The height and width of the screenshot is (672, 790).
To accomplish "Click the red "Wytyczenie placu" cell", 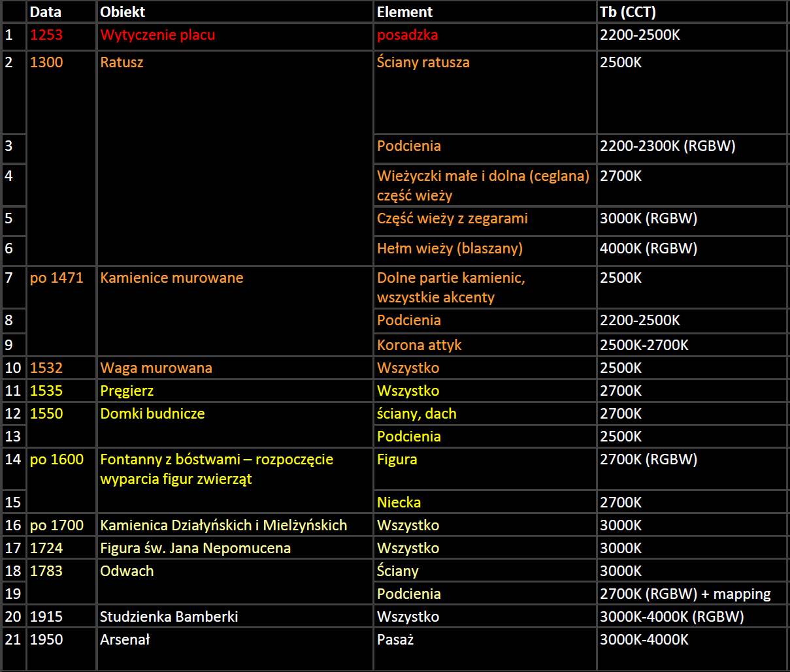I will tap(157, 35).
